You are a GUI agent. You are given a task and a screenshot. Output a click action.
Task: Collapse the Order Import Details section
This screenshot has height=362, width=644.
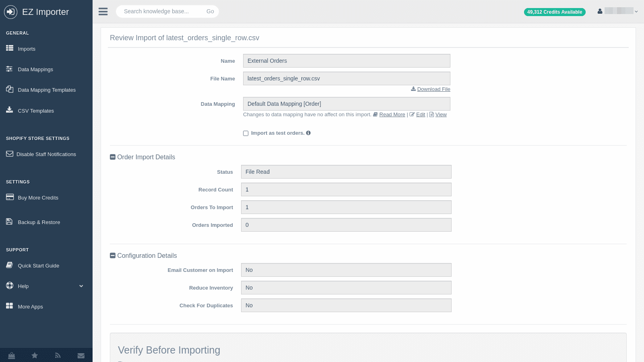point(113,157)
